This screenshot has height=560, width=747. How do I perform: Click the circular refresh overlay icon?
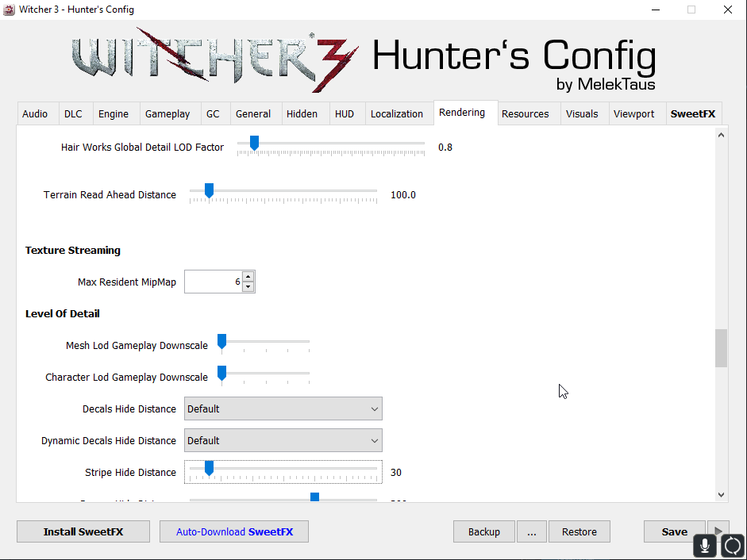[x=733, y=545]
